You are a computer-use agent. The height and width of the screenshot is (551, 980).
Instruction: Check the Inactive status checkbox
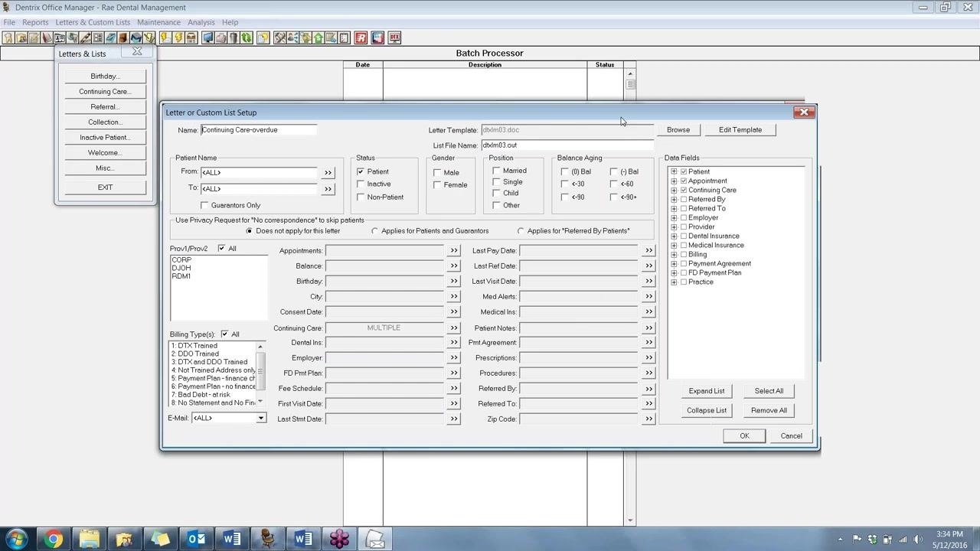pyautogui.click(x=361, y=184)
